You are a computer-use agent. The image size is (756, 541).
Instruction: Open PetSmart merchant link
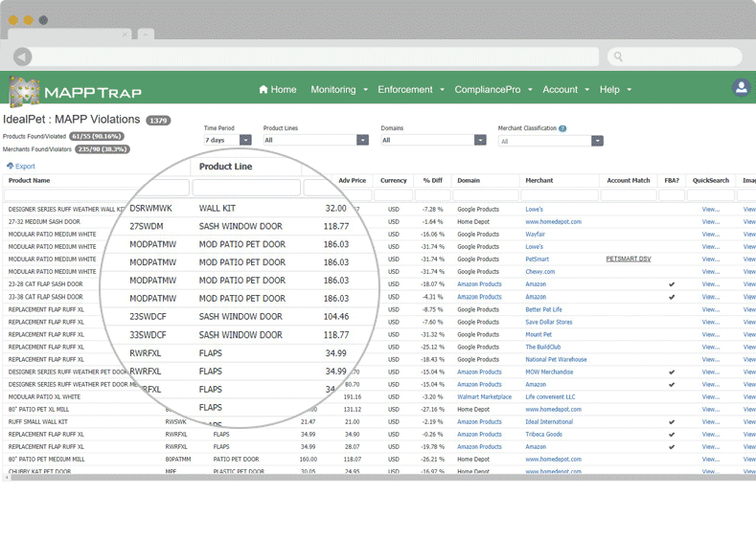(538, 259)
